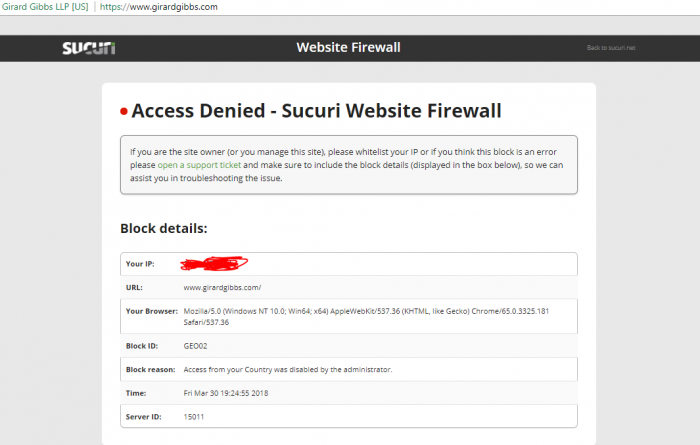Screen dimensions: 700x445
Task: Click the "Access Denied" page heading
Action: 316,111
